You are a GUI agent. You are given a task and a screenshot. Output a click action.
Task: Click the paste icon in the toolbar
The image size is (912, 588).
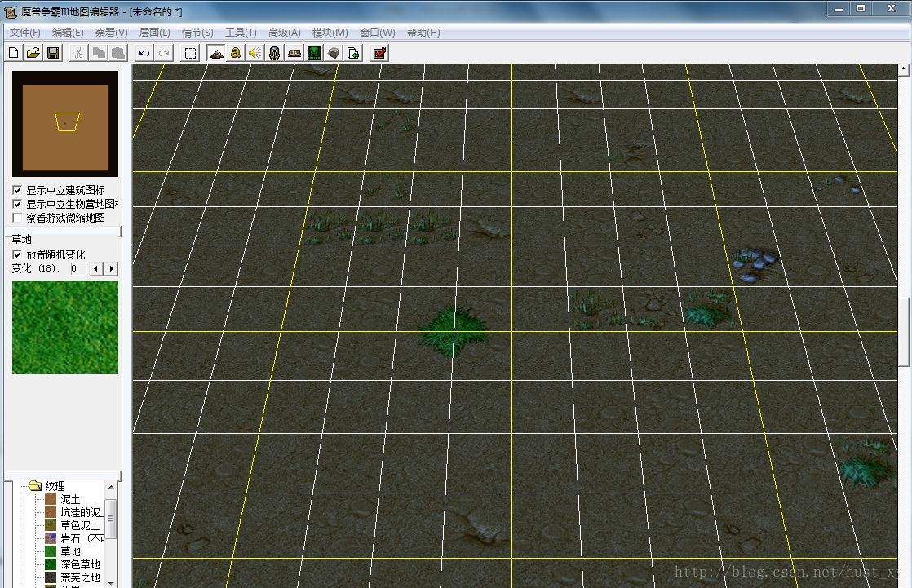[x=118, y=54]
